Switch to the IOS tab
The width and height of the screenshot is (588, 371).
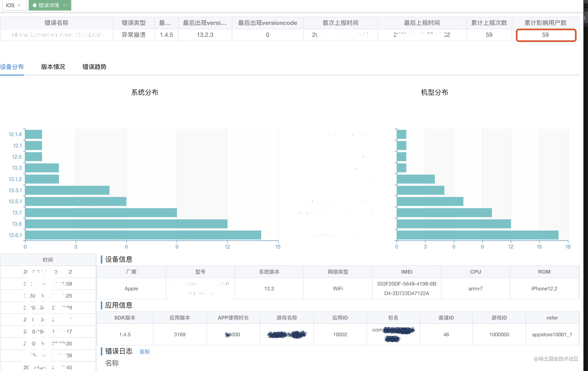(10, 5)
